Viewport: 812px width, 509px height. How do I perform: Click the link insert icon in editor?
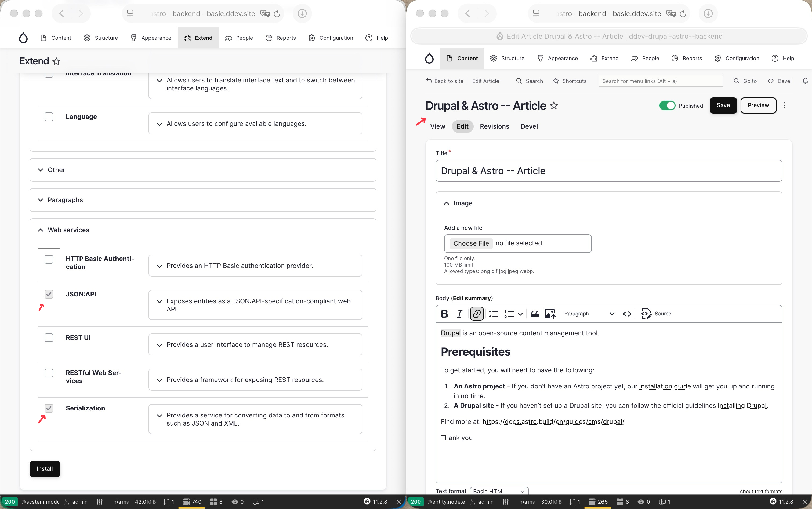(477, 314)
